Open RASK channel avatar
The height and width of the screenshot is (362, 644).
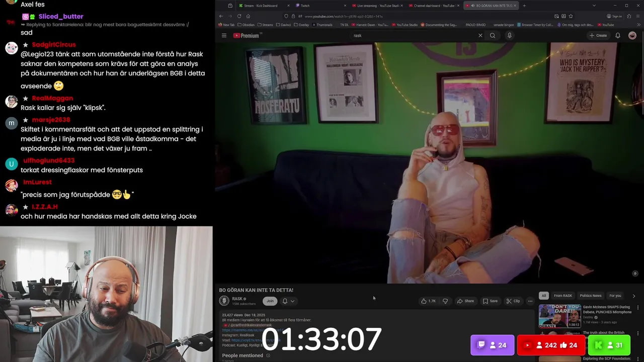tap(224, 301)
